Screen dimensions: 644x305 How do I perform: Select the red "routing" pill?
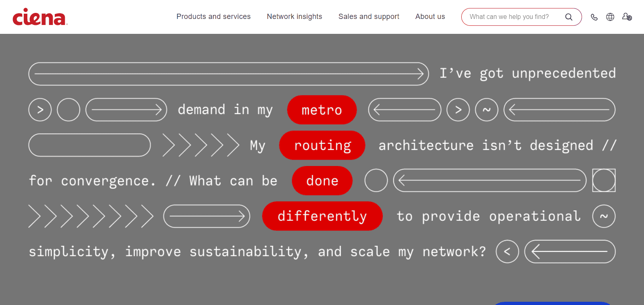322,145
